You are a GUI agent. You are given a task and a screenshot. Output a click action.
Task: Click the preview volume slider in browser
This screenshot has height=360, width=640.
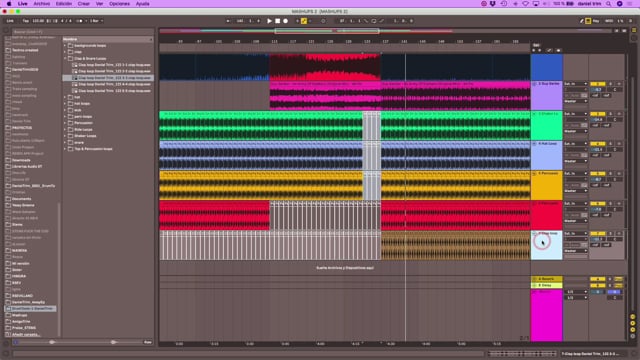point(82,342)
